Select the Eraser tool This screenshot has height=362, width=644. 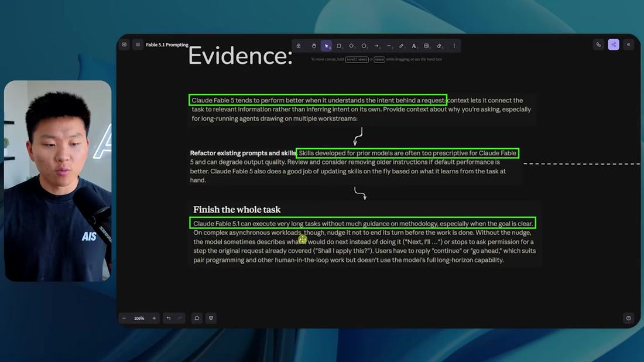[x=439, y=46]
